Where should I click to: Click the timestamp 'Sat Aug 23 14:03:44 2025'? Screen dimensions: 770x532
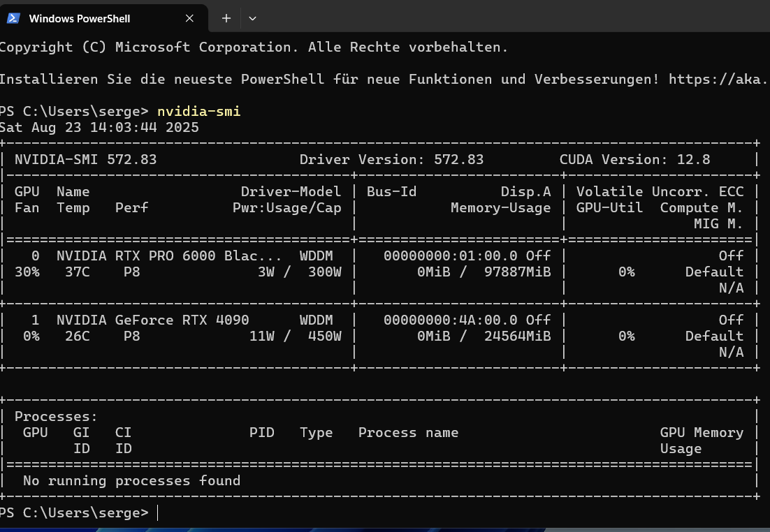click(x=99, y=128)
